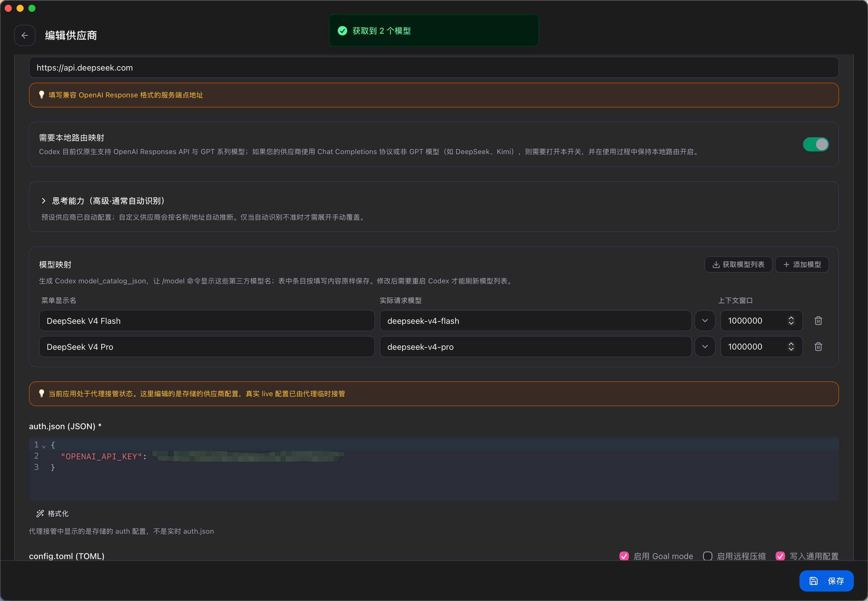This screenshot has width=868, height=601.
Task: Expand the 思考能力 advanced section
Action: [44, 201]
